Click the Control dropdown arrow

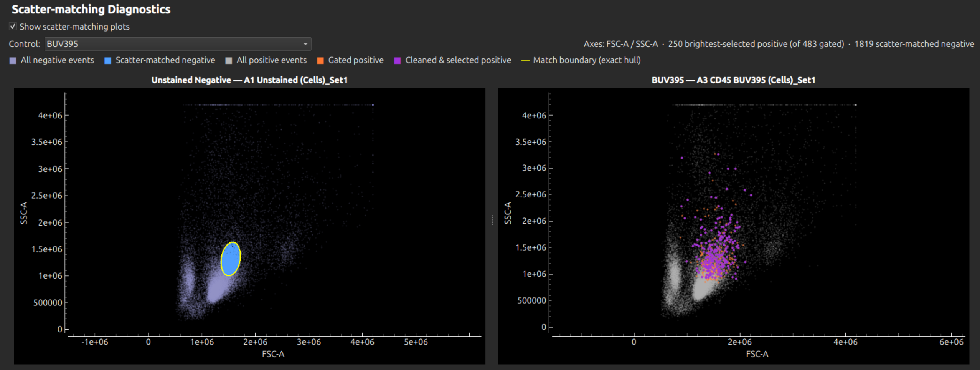[305, 44]
